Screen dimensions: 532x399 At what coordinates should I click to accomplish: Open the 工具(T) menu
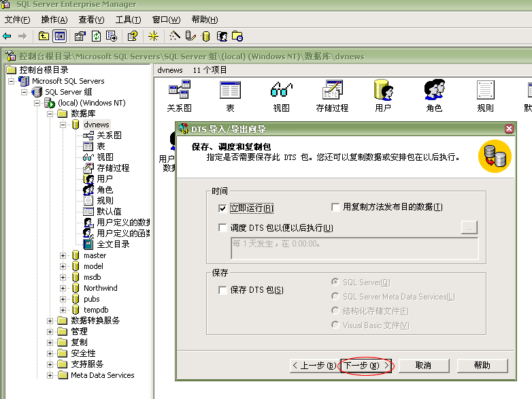128,20
